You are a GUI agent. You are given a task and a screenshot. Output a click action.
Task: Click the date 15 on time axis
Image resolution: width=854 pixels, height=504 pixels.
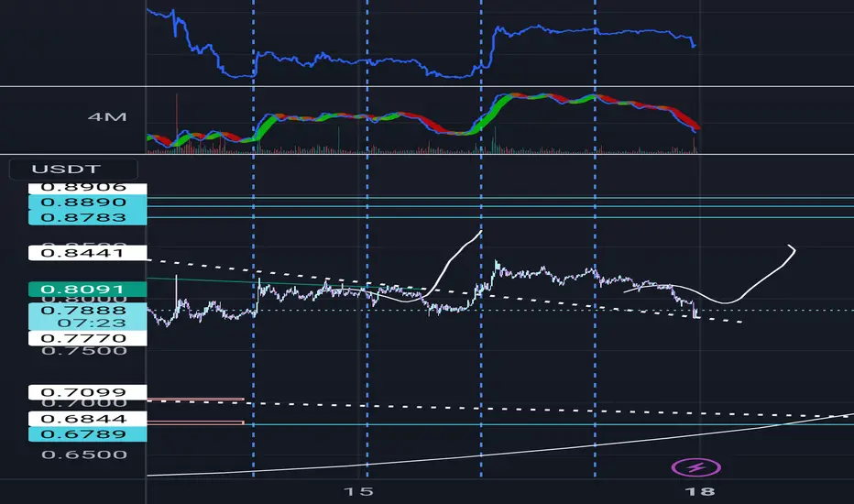pyautogui.click(x=358, y=491)
